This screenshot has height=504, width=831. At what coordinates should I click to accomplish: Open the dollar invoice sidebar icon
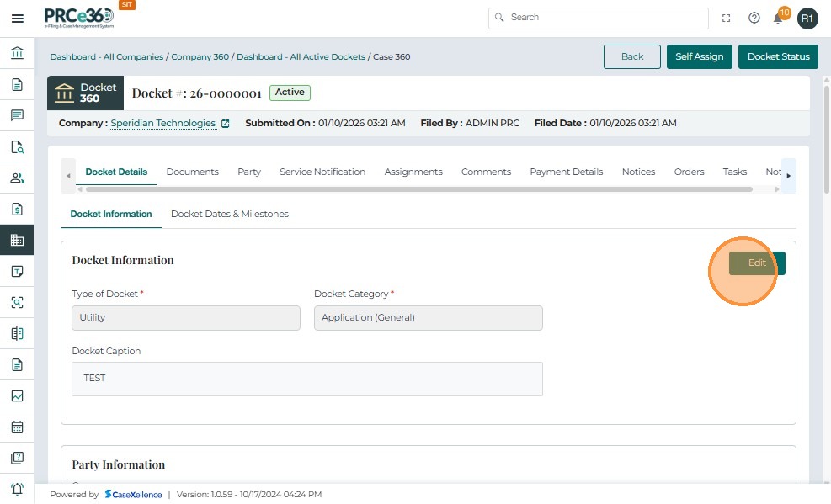(17, 210)
